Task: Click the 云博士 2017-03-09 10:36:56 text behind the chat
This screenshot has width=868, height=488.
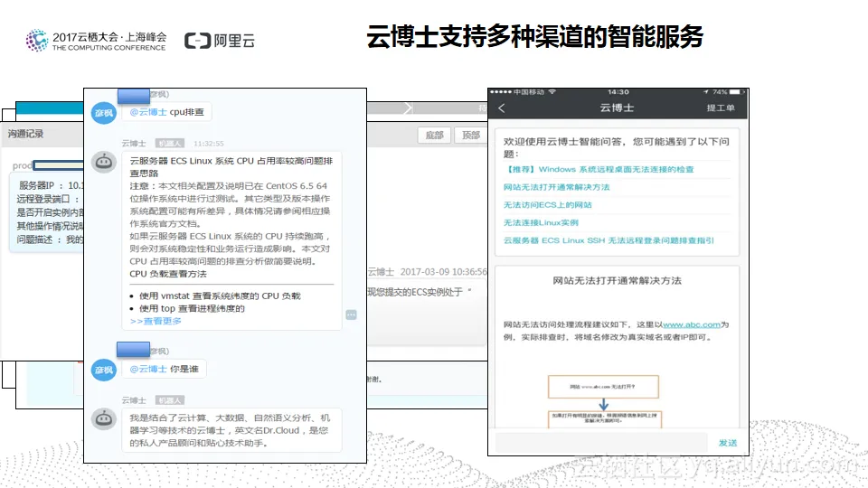Action: tap(428, 272)
